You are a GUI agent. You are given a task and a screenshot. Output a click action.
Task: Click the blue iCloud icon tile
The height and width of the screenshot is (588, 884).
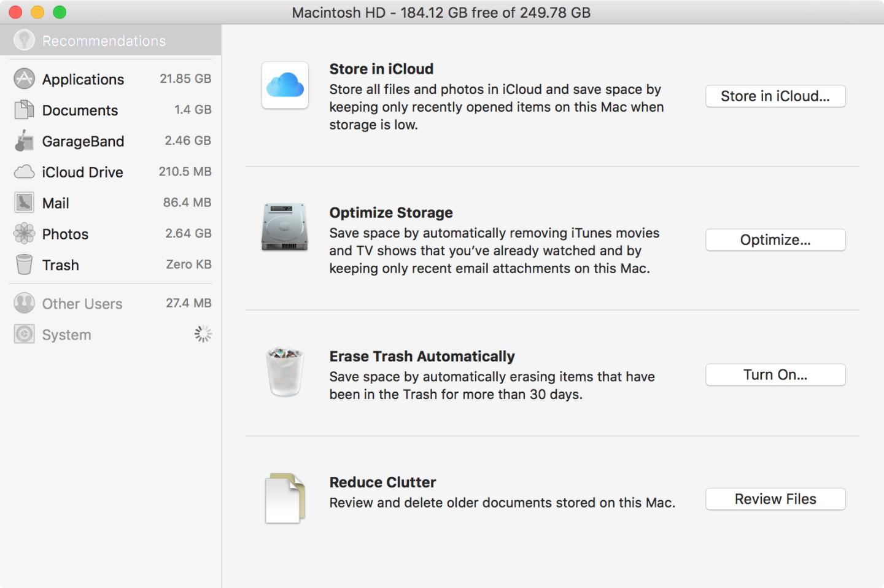(x=285, y=85)
